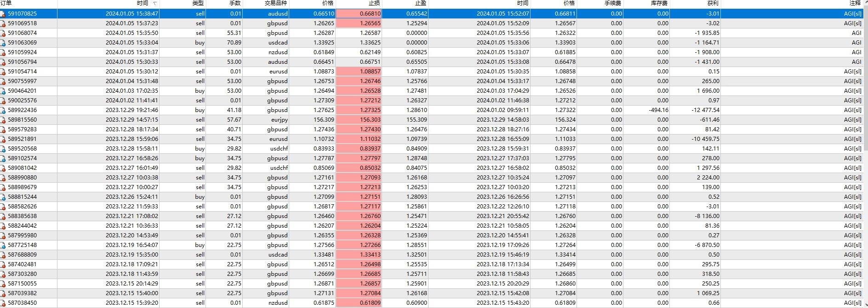The width and height of the screenshot is (868, 308).
Task: Select the profit cell showing -6 870.50
Action: point(707,245)
